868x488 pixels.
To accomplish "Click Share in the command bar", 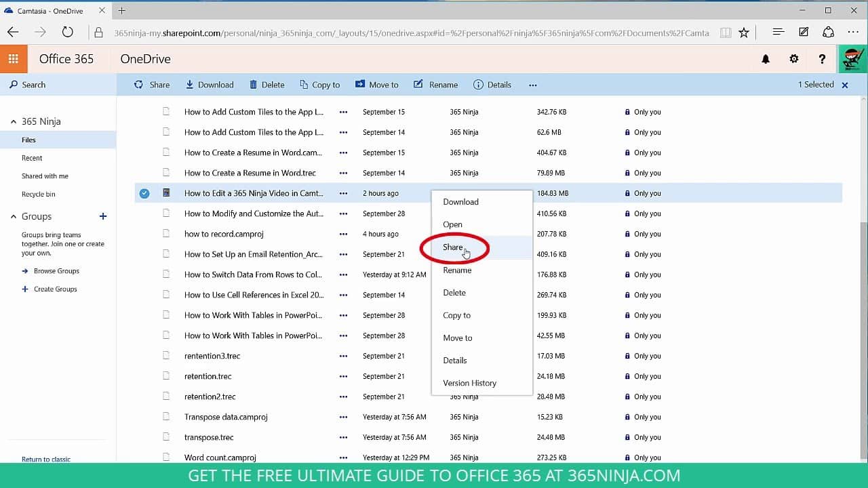I will (x=152, y=85).
